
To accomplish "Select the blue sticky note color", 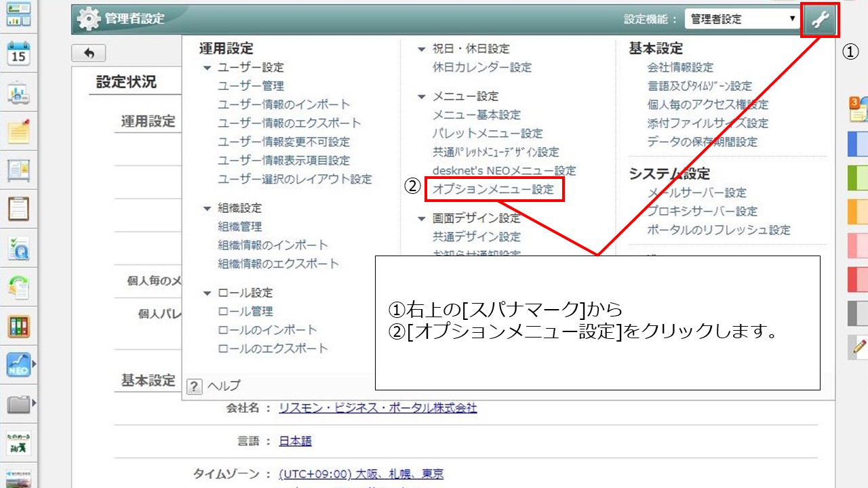I will [858, 144].
